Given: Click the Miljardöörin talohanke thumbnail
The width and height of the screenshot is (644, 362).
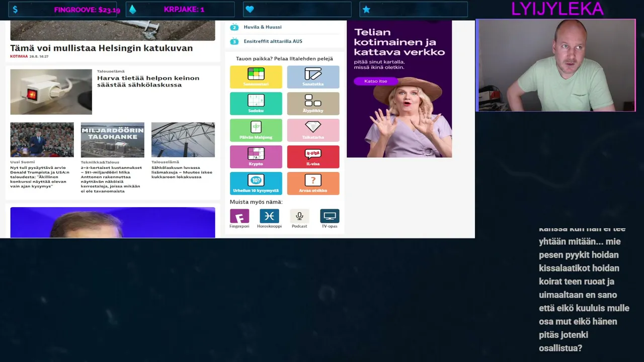Looking at the screenshot, I should click(112, 140).
